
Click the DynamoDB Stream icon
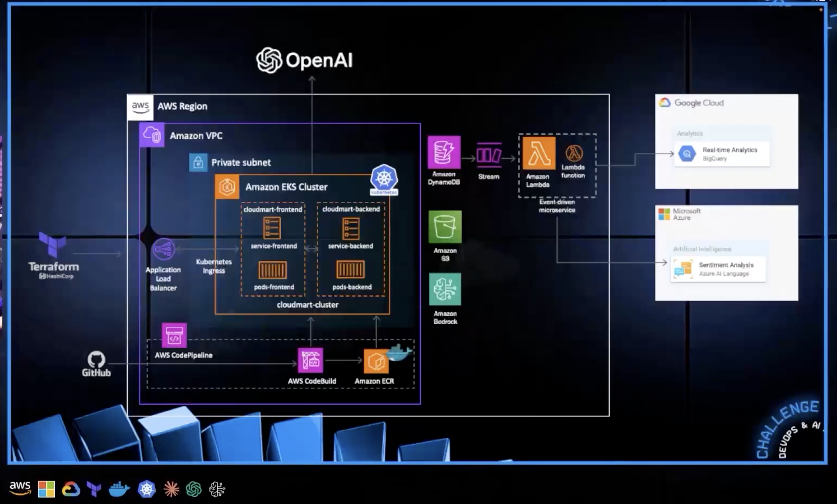pos(489,155)
